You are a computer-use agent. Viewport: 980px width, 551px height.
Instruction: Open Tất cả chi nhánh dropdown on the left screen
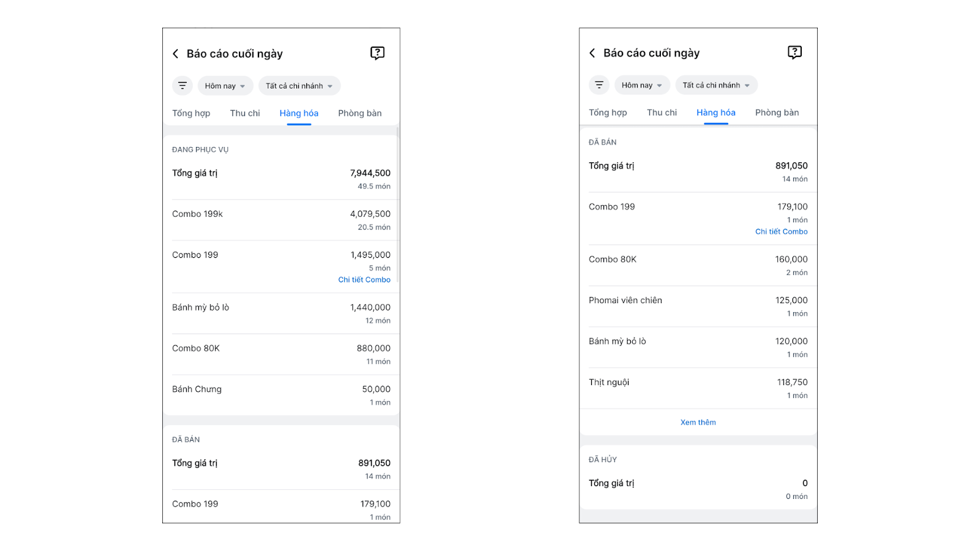(x=299, y=86)
